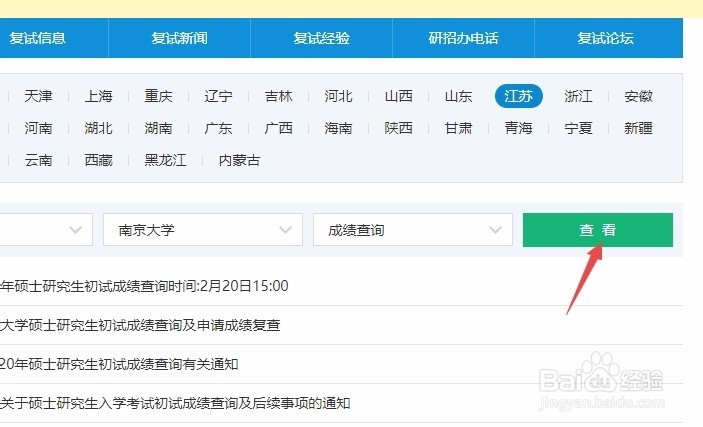Select the 新疆 region
Viewport: 703px width, 427px height.
click(x=638, y=128)
